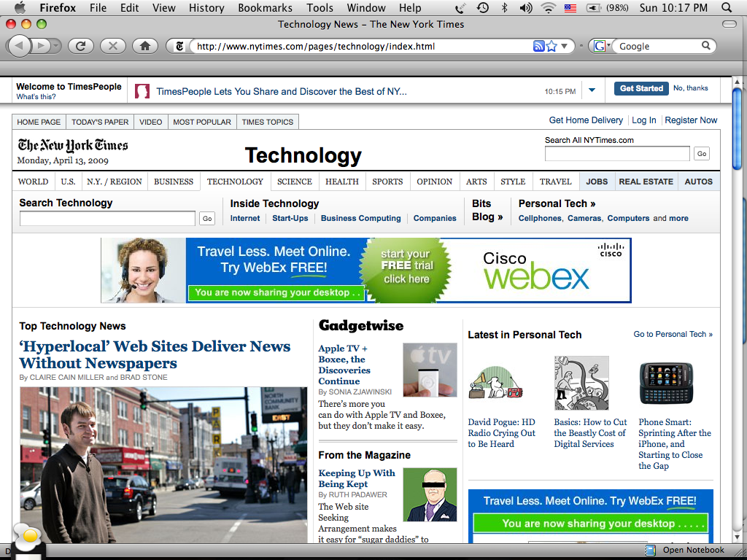The height and width of the screenshot is (560, 747).
Task: Open the US flag input menu
Action: [x=570, y=7]
